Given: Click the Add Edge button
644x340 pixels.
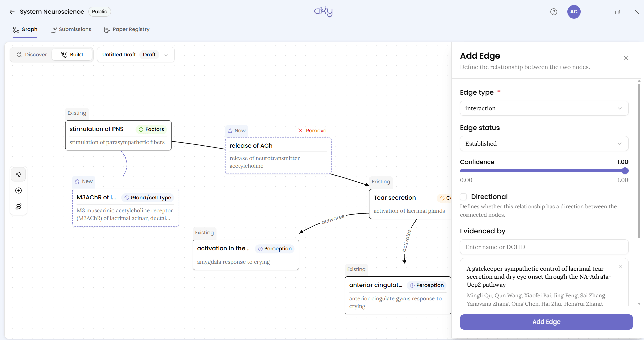Looking at the screenshot, I should point(546,322).
